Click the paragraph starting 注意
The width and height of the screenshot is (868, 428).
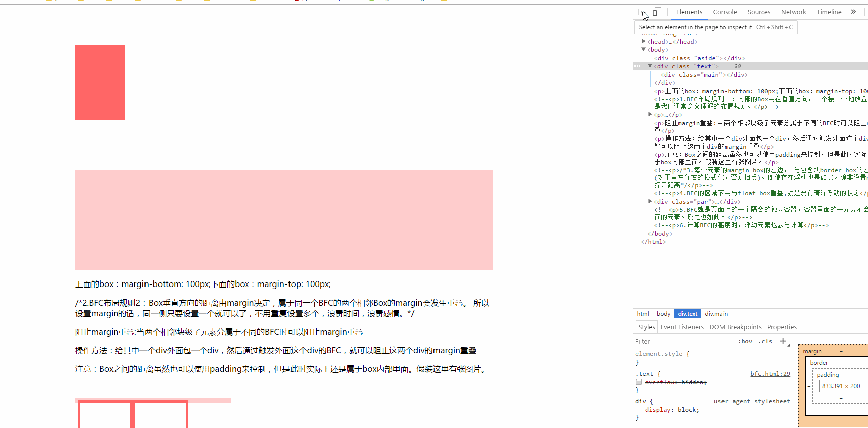point(282,369)
